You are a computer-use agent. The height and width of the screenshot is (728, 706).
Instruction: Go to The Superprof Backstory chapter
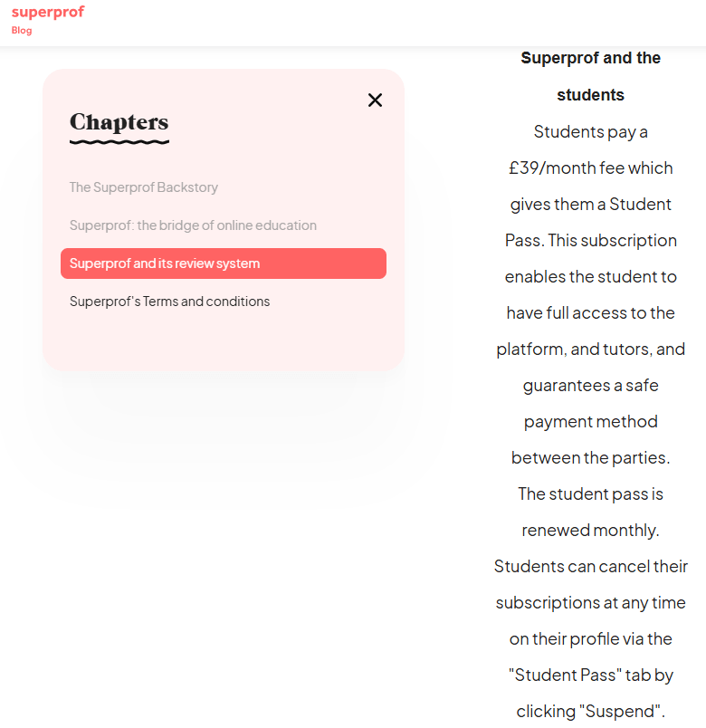[x=144, y=187]
